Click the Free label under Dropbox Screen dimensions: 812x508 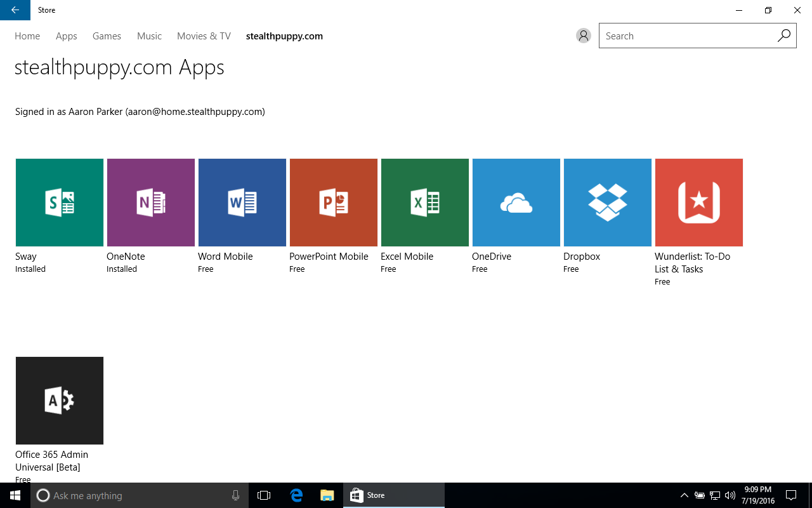(571, 269)
